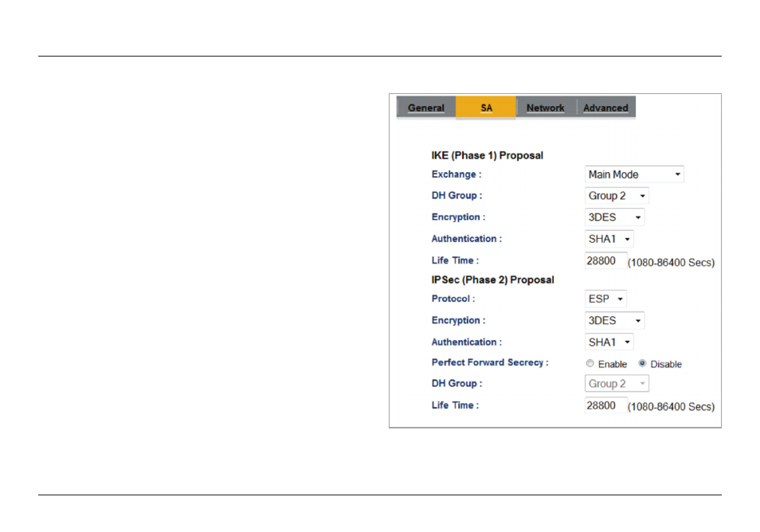Expand the Phase 1 DH Group dropdown

[617, 196]
